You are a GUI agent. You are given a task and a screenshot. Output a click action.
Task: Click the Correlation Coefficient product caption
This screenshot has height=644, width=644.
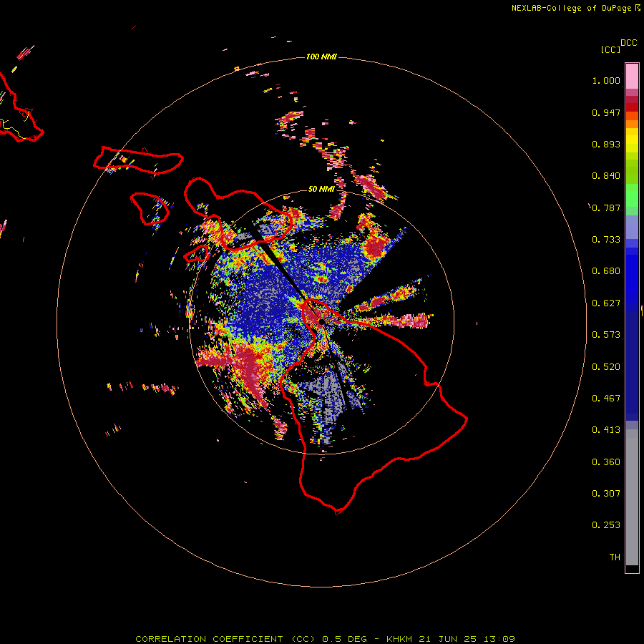tap(325, 639)
